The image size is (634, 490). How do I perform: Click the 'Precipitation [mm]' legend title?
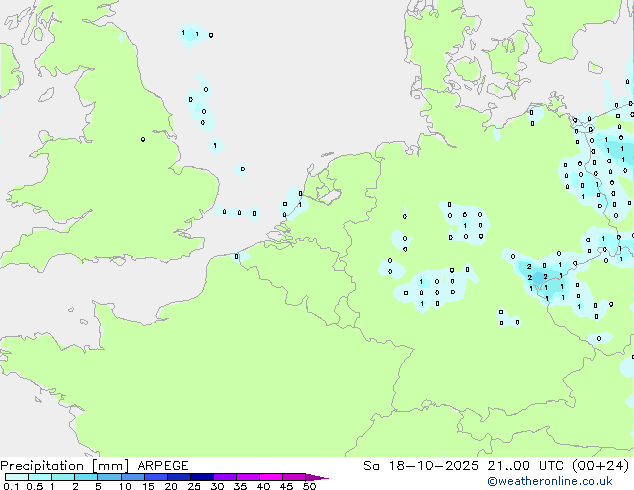pos(63,465)
